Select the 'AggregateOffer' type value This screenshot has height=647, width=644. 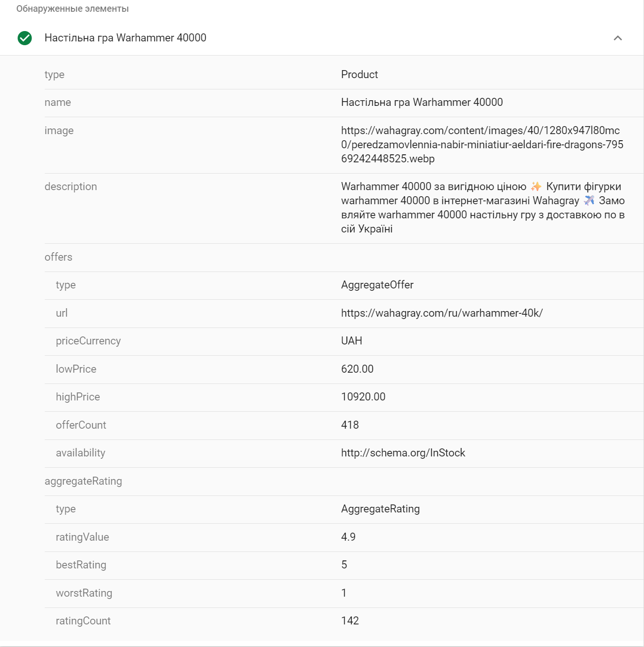point(377,285)
